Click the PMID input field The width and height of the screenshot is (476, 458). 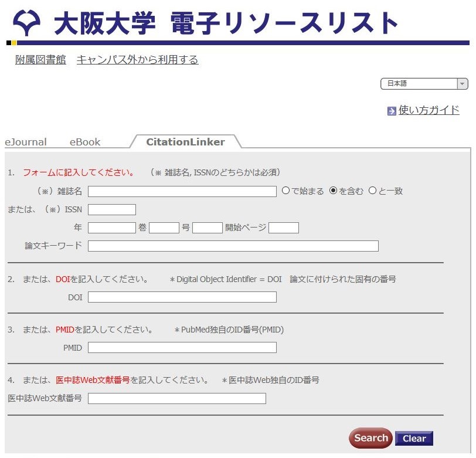point(182,347)
